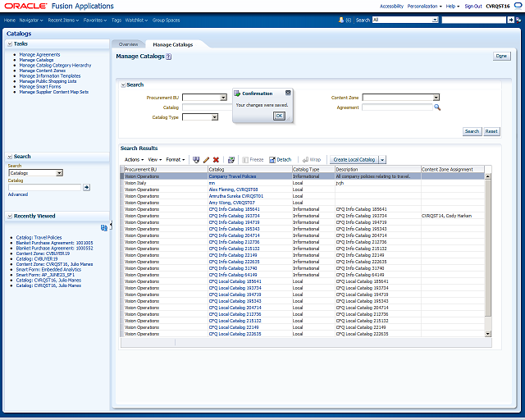The width and height of the screenshot is (525, 420).
Task: Select the Manage Catalogs tab
Action: pyautogui.click(x=173, y=44)
